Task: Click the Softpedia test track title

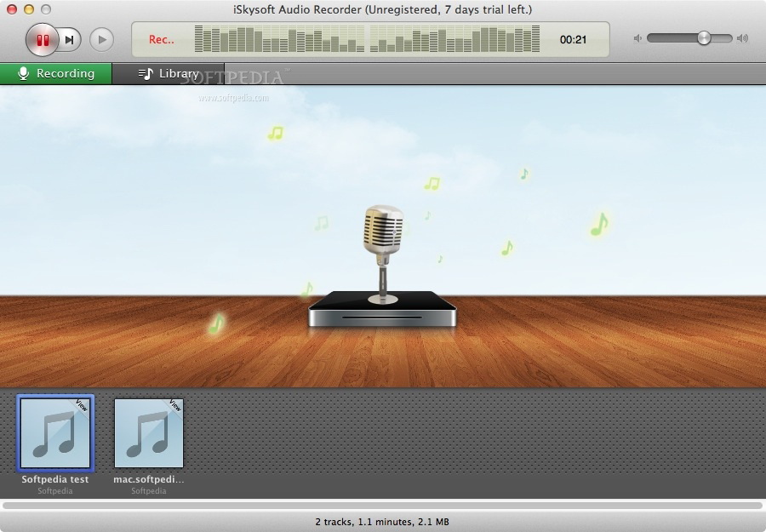Action: pyautogui.click(x=55, y=479)
